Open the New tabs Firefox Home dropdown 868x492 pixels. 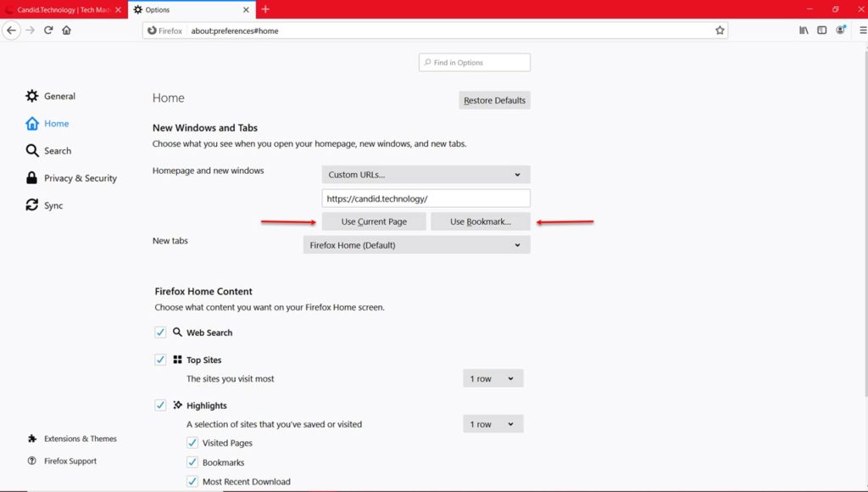(x=416, y=245)
